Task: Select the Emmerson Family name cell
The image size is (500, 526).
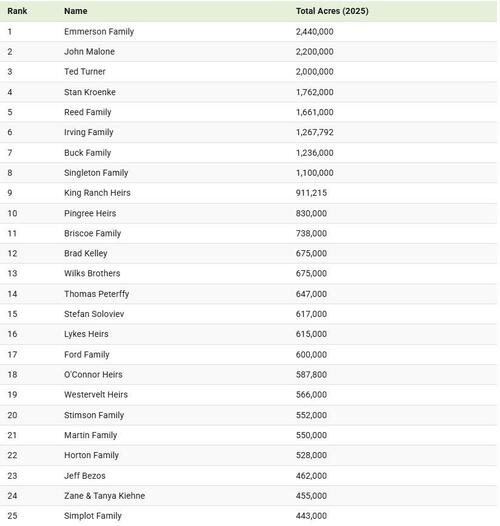Action: point(99,32)
